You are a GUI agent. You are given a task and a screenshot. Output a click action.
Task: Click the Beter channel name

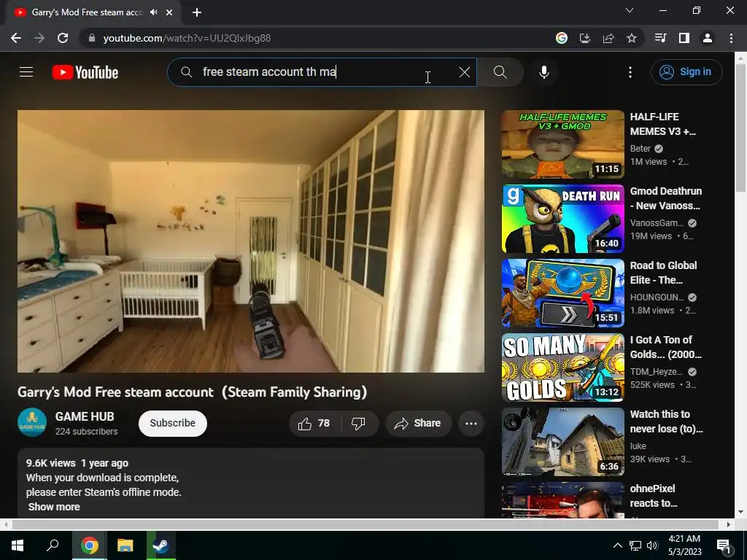click(x=640, y=149)
